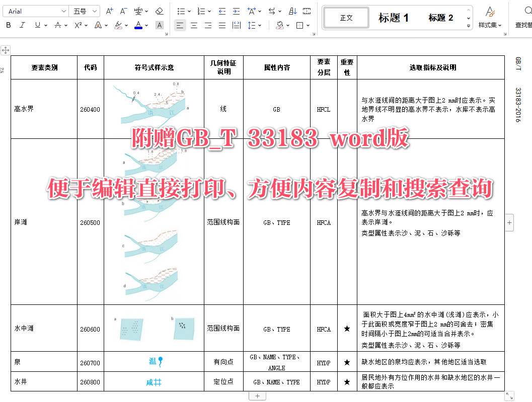
Task: Toggle strikethrough formatting
Action: [x=57, y=25]
